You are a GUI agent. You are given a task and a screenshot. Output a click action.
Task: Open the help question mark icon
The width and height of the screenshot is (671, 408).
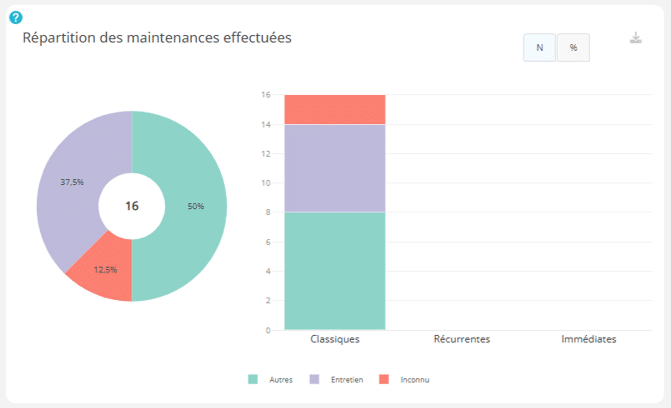pos(16,18)
